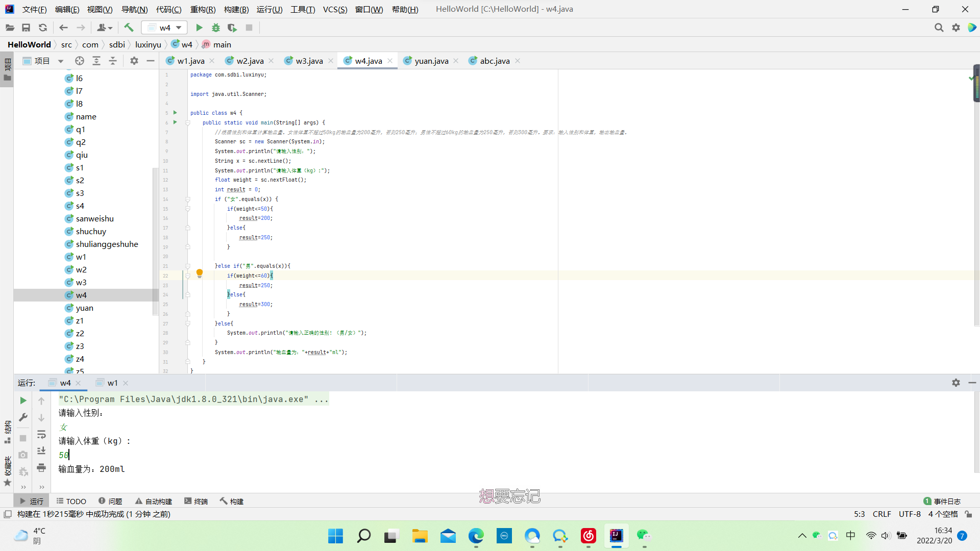Image resolution: width=980 pixels, height=551 pixels.
Task: Open the 重构(R) menu
Action: click(x=203, y=9)
